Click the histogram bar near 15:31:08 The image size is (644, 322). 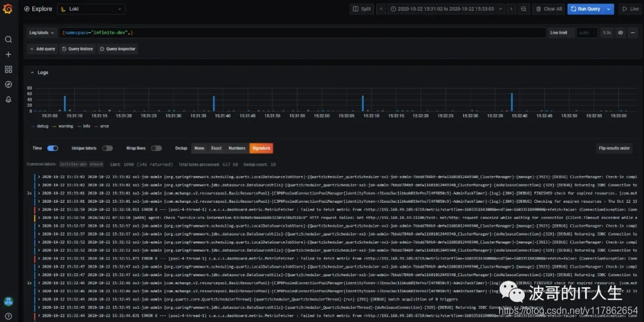point(65,104)
